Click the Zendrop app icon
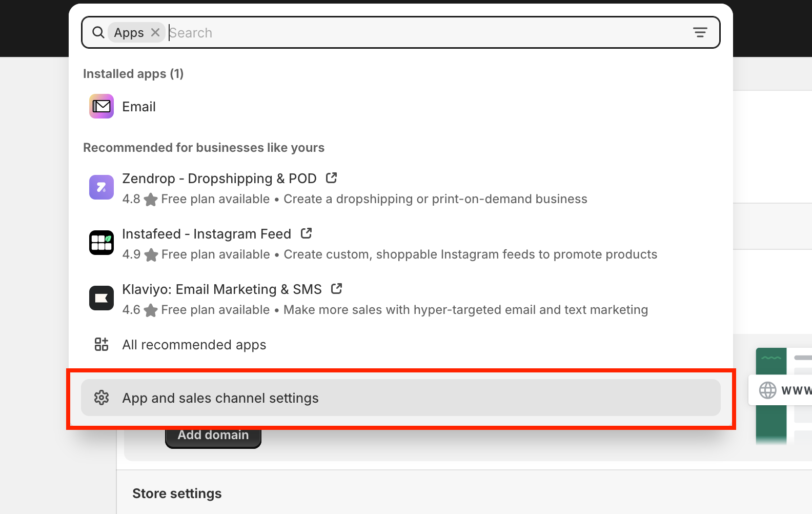 pyautogui.click(x=101, y=187)
